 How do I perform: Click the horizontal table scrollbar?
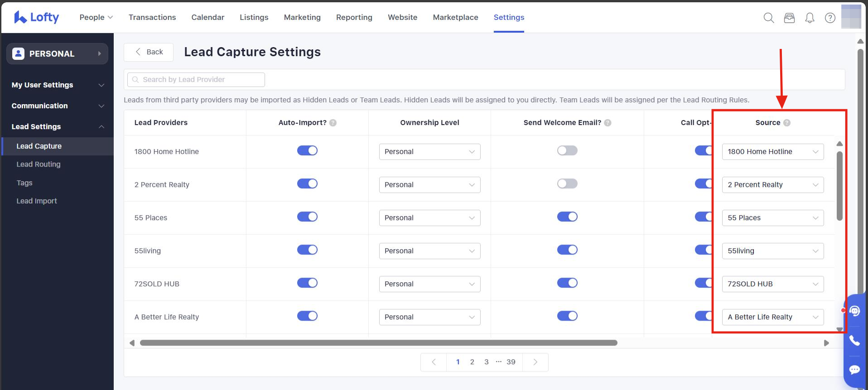click(378, 343)
